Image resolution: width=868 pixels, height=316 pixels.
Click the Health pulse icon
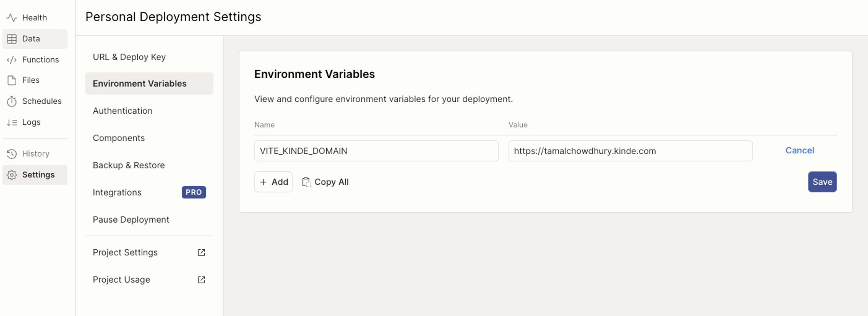coord(12,18)
